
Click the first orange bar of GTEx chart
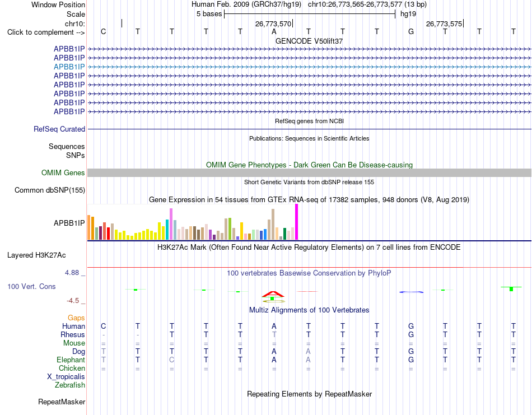coord(89,227)
